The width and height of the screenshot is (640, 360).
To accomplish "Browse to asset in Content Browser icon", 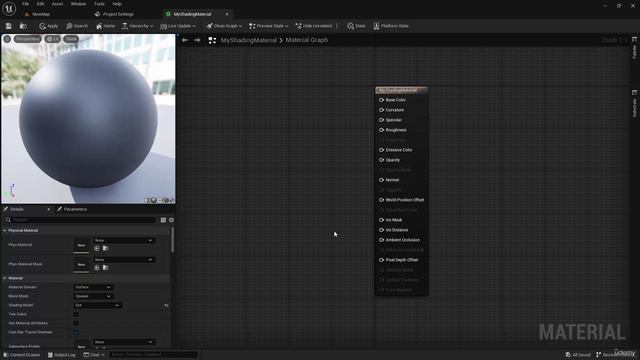I will (x=23, y=26).
